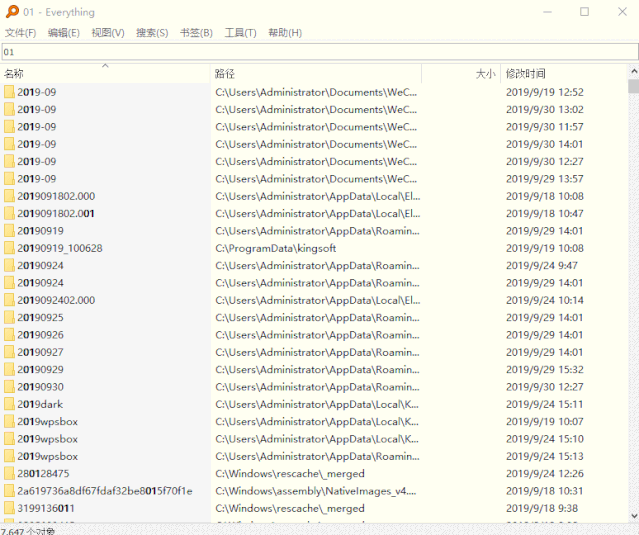639x535 pixels.
Task: Click the search input field containing 01
Action: (300, 52)
